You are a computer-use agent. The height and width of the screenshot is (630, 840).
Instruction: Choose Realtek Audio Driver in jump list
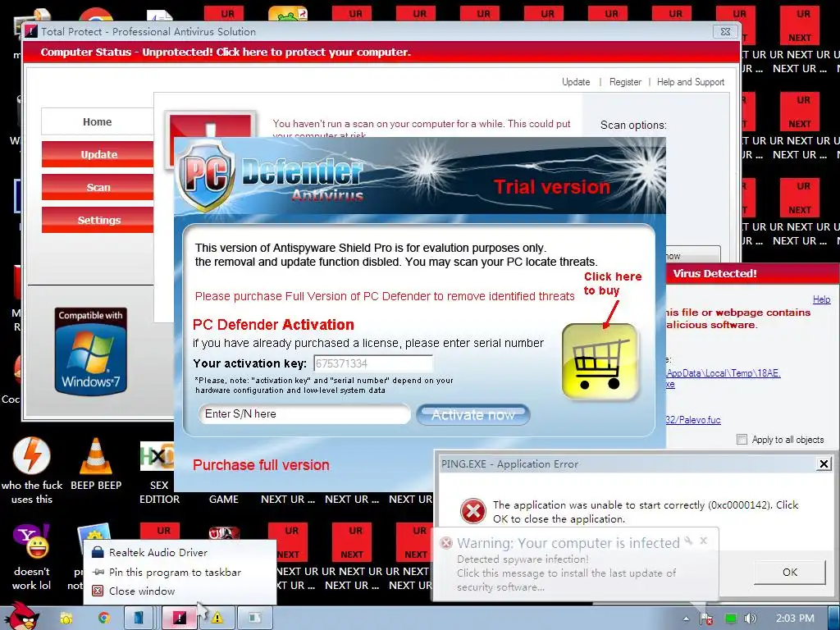[158, 552]
